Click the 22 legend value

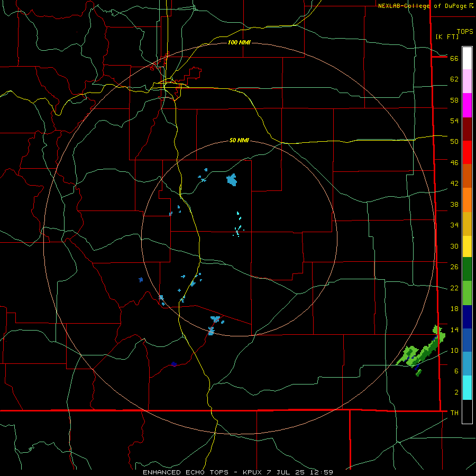click(454, 288)
